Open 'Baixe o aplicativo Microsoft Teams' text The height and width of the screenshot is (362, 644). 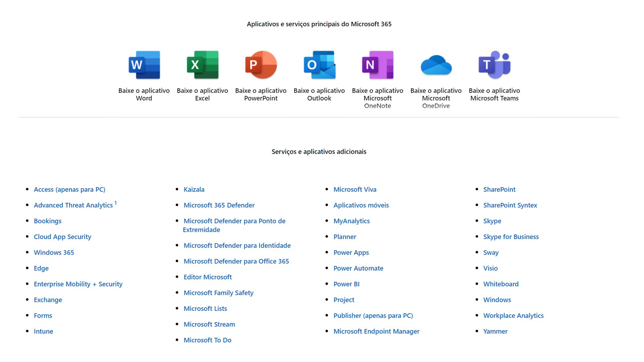[494, 94]
